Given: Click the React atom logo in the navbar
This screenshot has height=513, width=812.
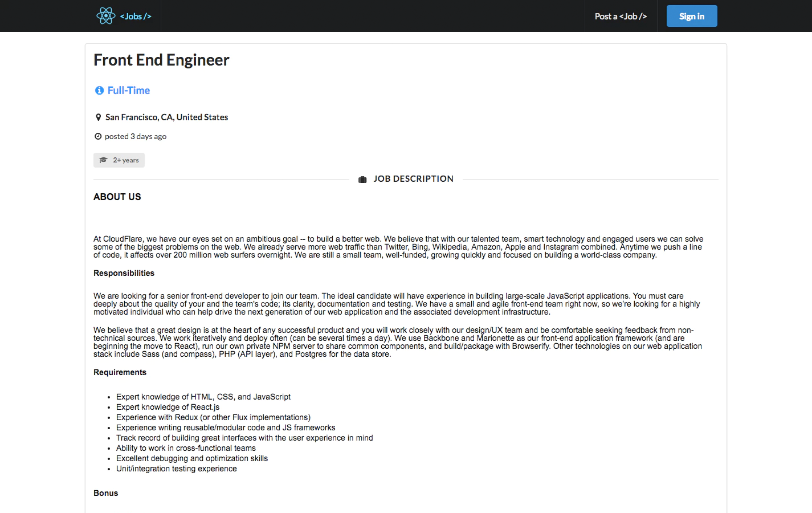Looking at the screenshot, I should pyautogui.click(x=105, y=15).
